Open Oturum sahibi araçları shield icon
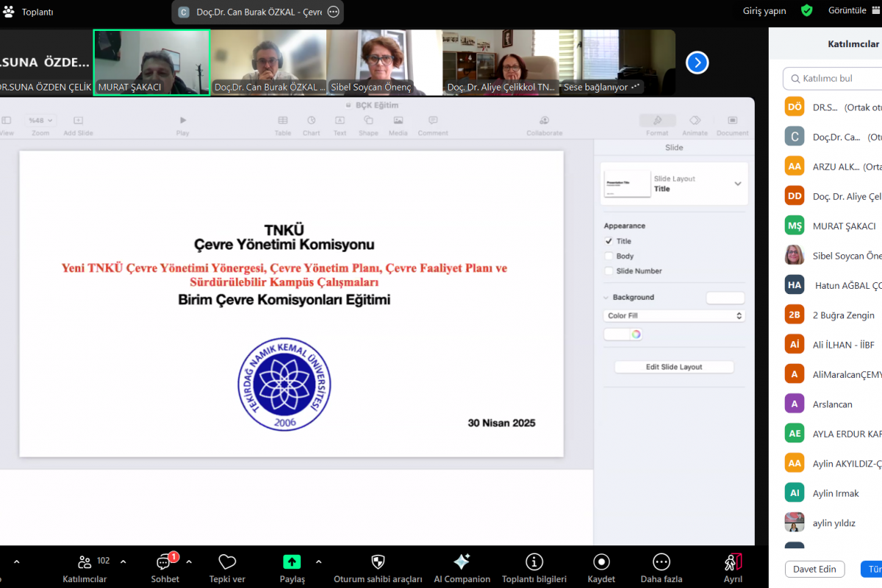Screen dimensions: 882x588 378,562
